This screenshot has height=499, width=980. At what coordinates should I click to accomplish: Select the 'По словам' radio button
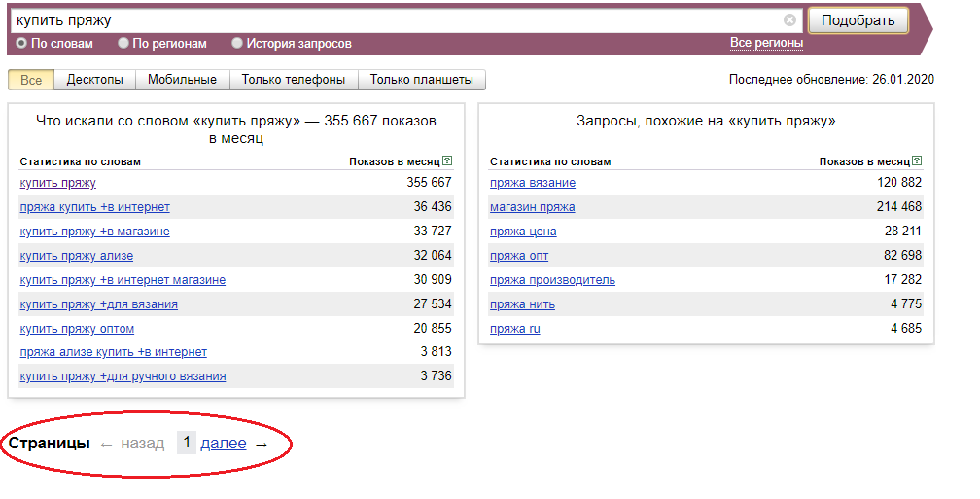click(21, 43)
